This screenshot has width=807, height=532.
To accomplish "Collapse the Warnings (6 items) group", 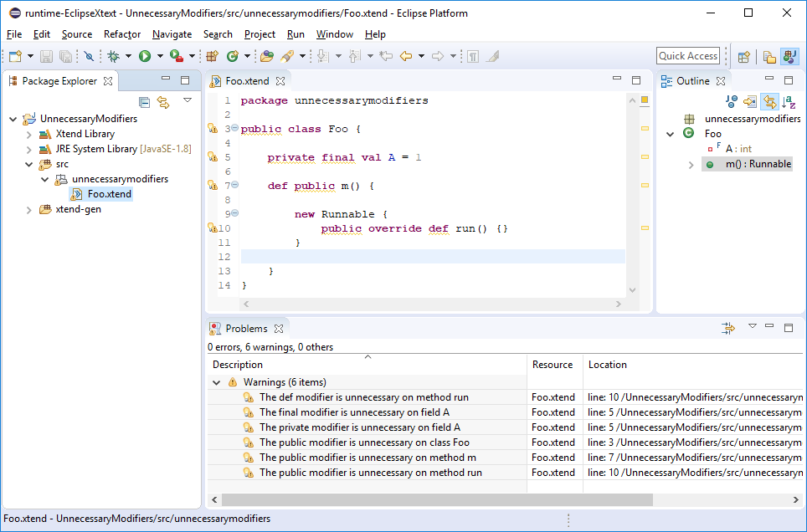I will tap(217, 382).
